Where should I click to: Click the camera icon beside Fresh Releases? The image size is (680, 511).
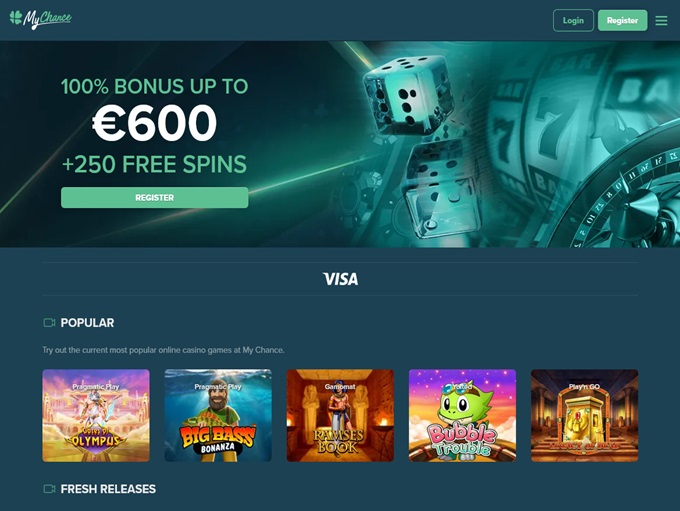click(49, 489)
